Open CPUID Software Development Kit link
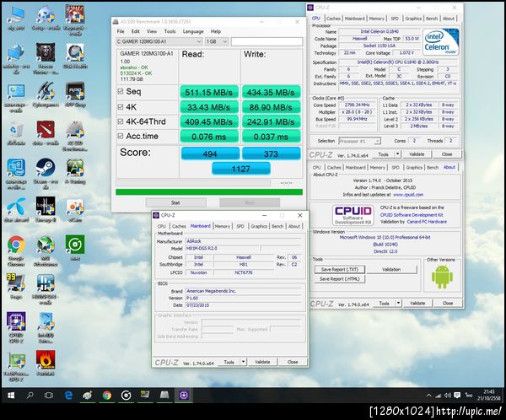The width and height of the screenshot is (506, 420). [412, 215]
